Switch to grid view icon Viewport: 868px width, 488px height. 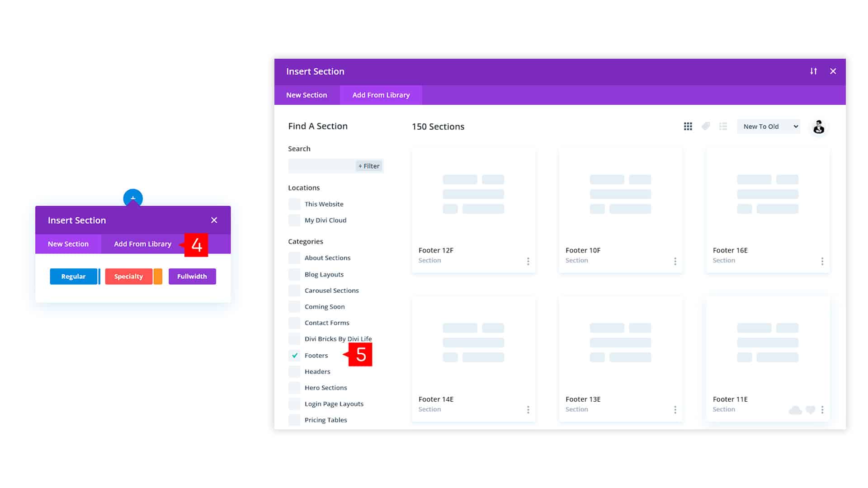(688, 127)
